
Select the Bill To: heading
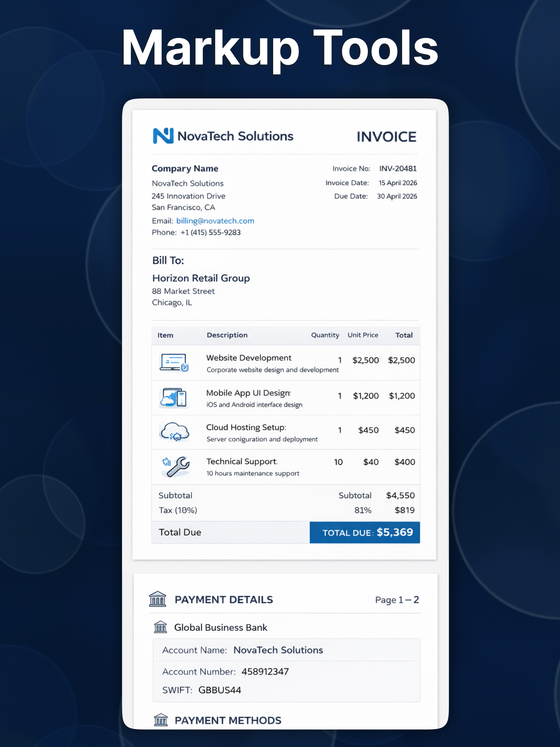(x=168, y=260)
